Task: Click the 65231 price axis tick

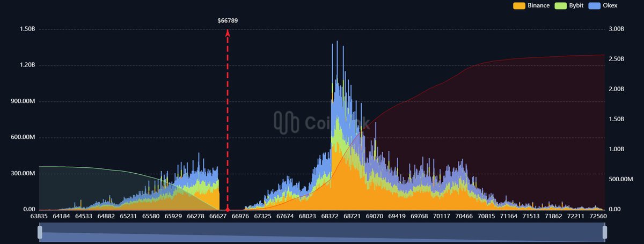Action: (129, 217)
